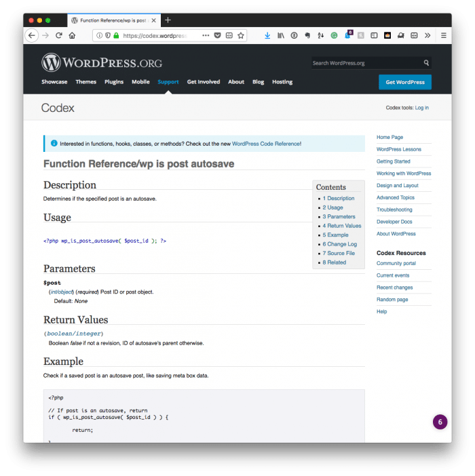This screenshot has width=475, height=476.
Task: Open tracking protection shield icon
Action: [x=108, y=35]
